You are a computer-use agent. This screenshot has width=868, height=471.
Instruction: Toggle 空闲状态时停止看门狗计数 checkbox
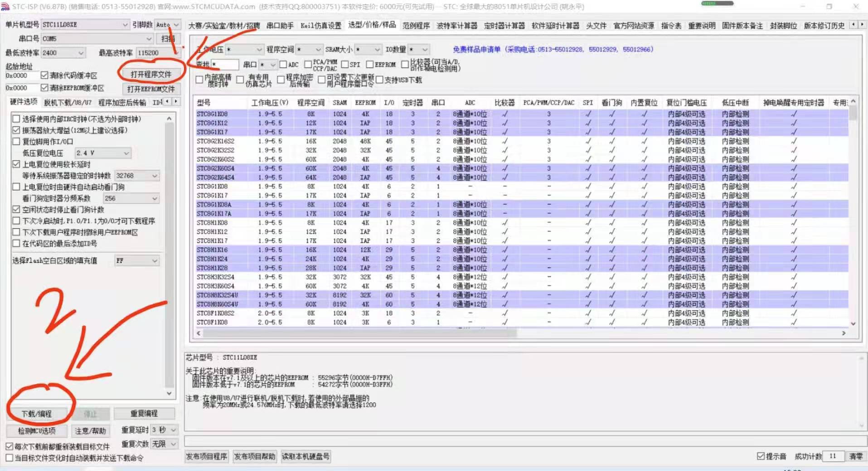[16, 209]
